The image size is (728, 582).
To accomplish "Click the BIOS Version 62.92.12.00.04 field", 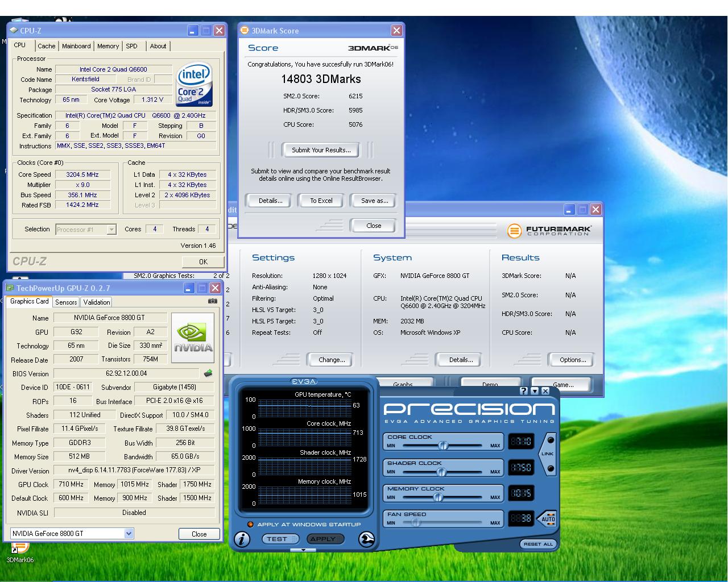I will 127,373.
